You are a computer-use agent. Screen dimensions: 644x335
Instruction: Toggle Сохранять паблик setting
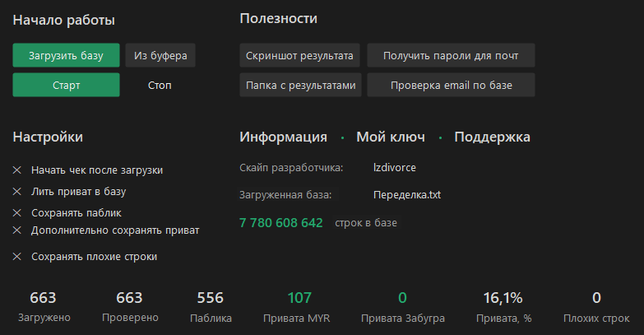[67, 213]
